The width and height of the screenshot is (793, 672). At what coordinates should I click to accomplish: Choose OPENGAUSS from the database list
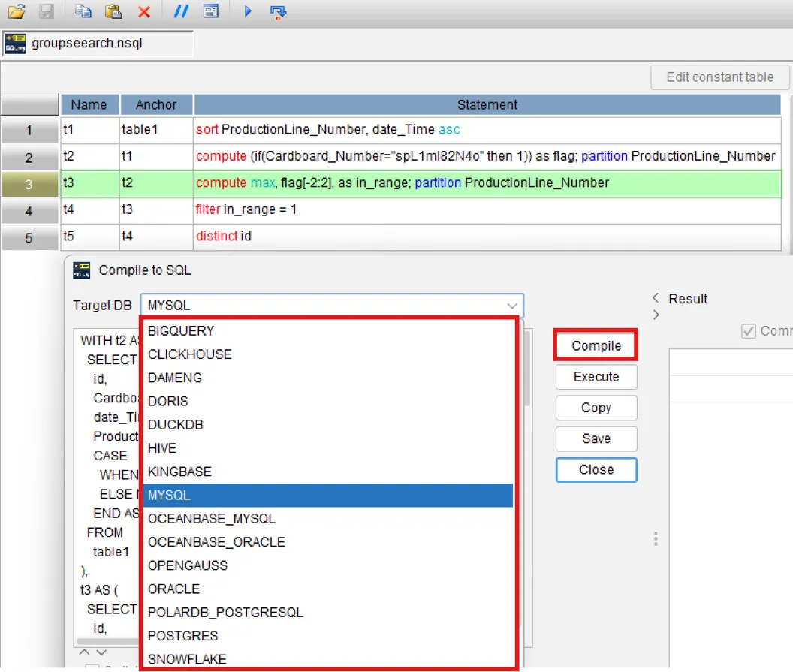point(328,566)
